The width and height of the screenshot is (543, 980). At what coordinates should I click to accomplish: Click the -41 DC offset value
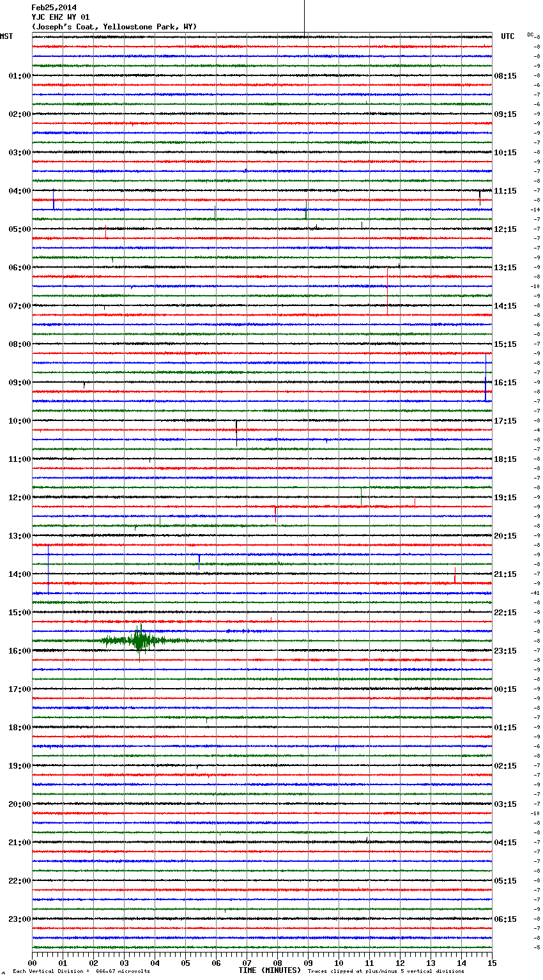(x=535, y=593)
